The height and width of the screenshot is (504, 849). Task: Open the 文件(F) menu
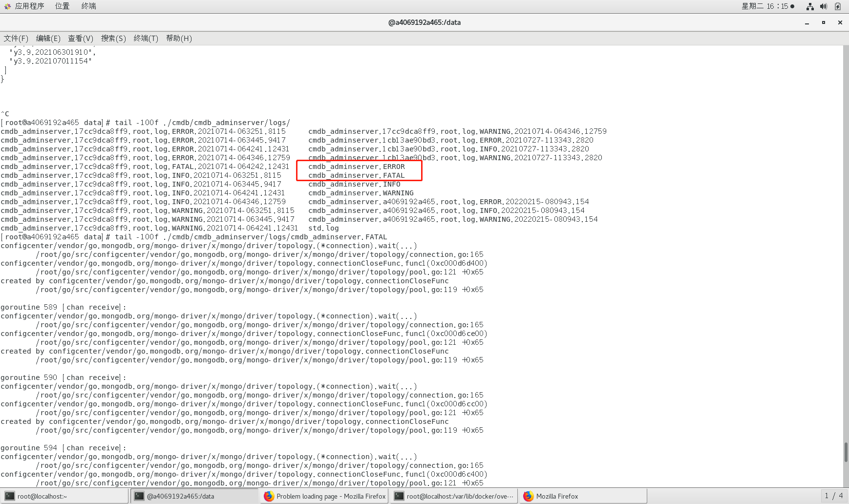(16, 38)
